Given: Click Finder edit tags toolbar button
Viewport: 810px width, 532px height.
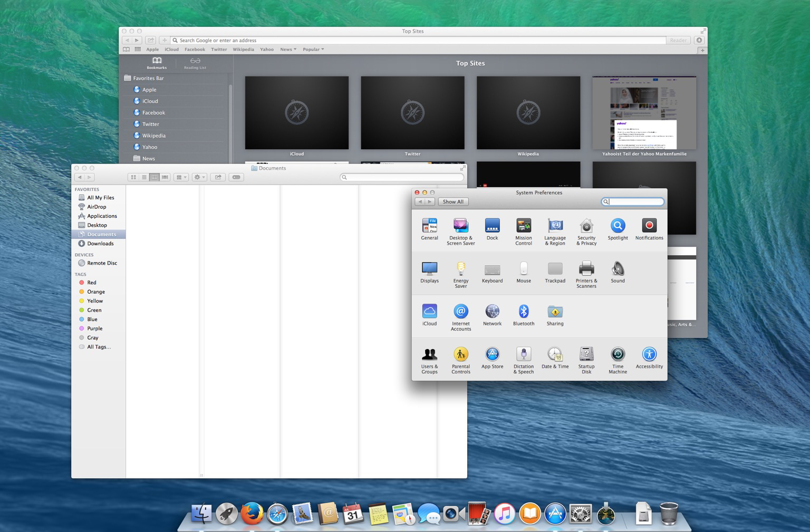Looking at the screenshot, I should click(x=236, y=177).
